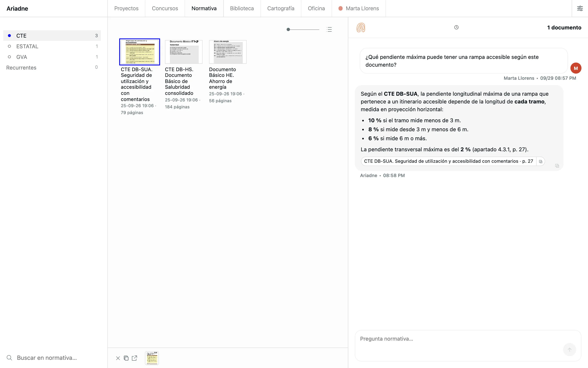Open selected document in new window

point(134,358)
